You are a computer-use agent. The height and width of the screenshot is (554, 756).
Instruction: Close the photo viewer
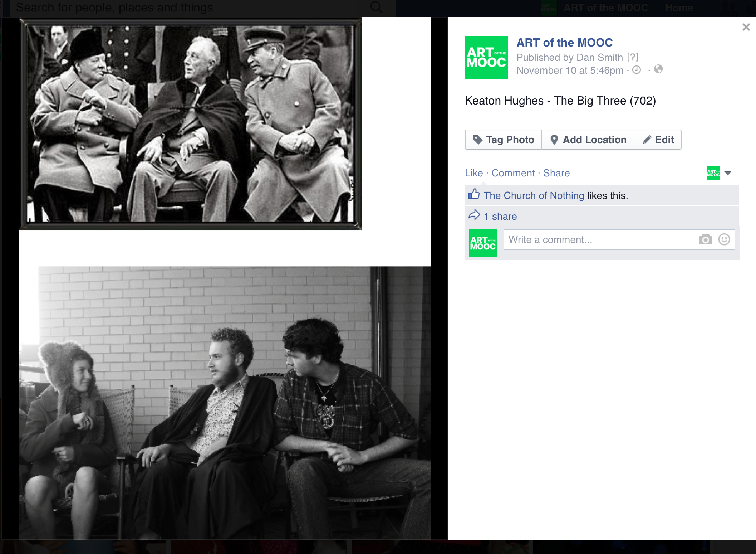tap(746, 27)
